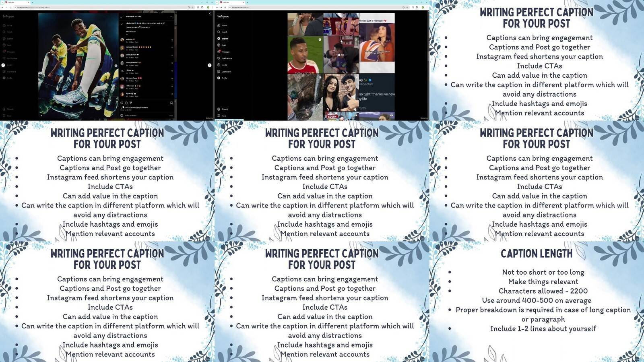644x362 pixels.
Task: Click 'Characters allowed - 2200' text
Action: tap(543, 291)
